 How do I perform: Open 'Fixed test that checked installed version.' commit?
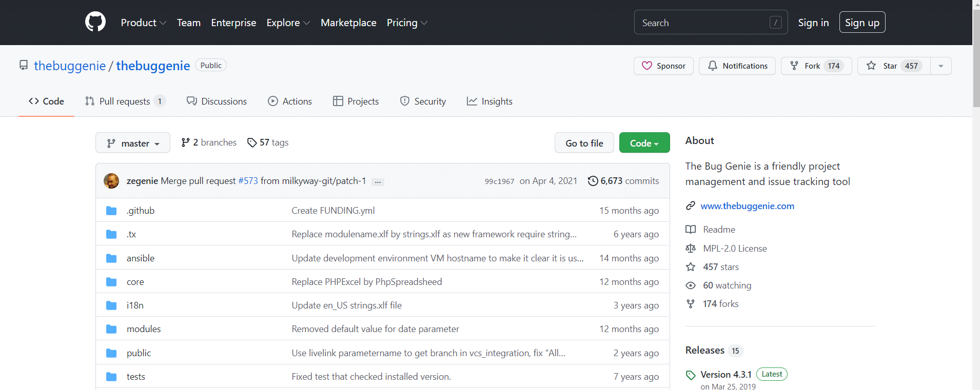click(371, 377)
